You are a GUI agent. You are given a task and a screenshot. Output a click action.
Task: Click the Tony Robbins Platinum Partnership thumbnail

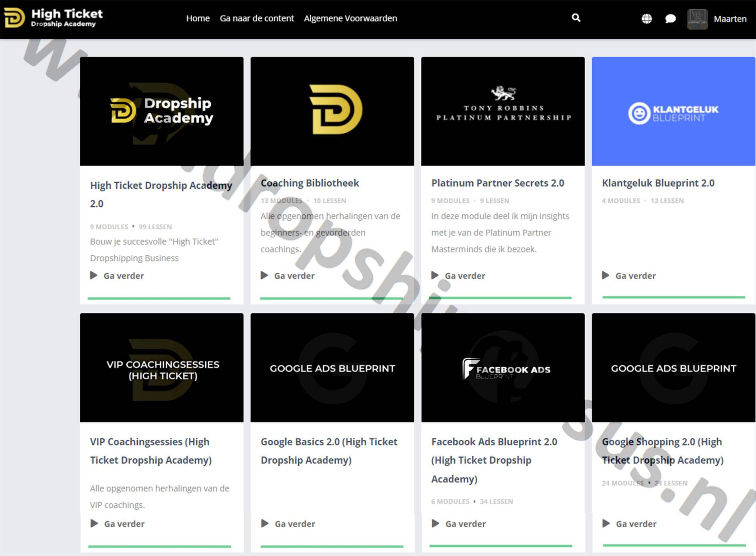click(503, 111)
